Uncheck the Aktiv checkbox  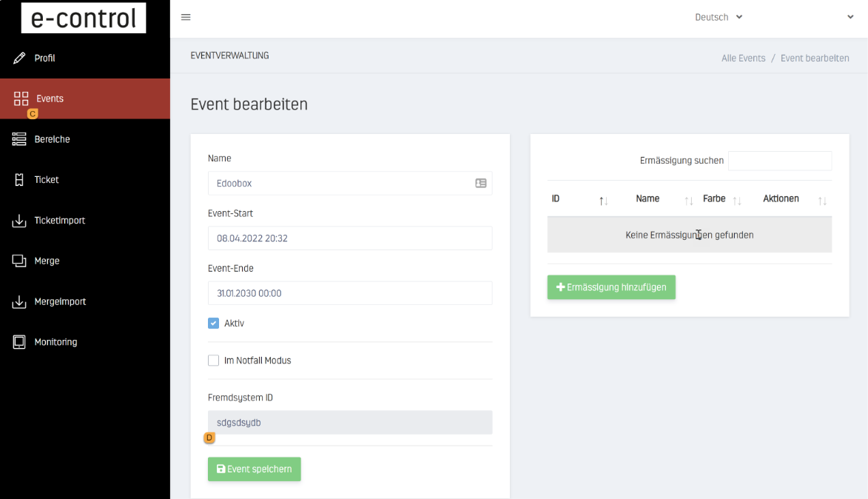click(214, 324)
